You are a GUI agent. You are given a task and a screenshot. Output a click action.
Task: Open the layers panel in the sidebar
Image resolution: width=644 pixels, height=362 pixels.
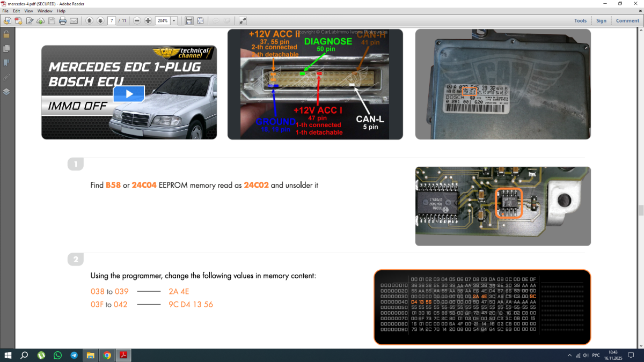click(6, 91)
